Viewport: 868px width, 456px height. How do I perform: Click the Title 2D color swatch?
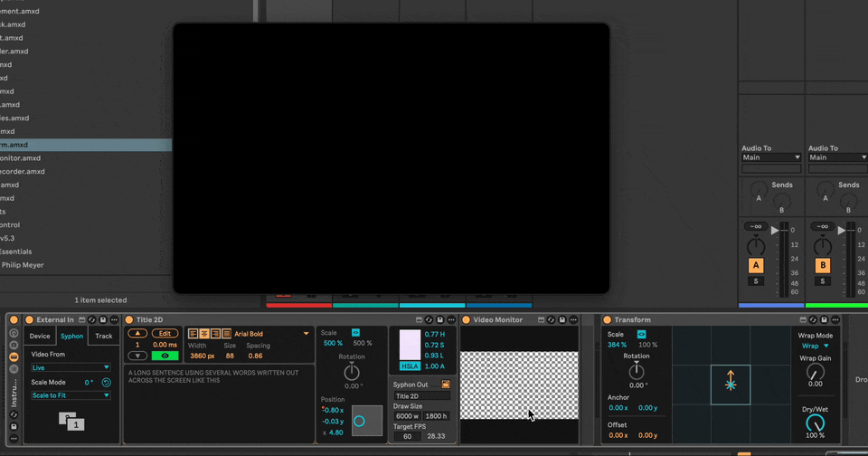[409, 345]
